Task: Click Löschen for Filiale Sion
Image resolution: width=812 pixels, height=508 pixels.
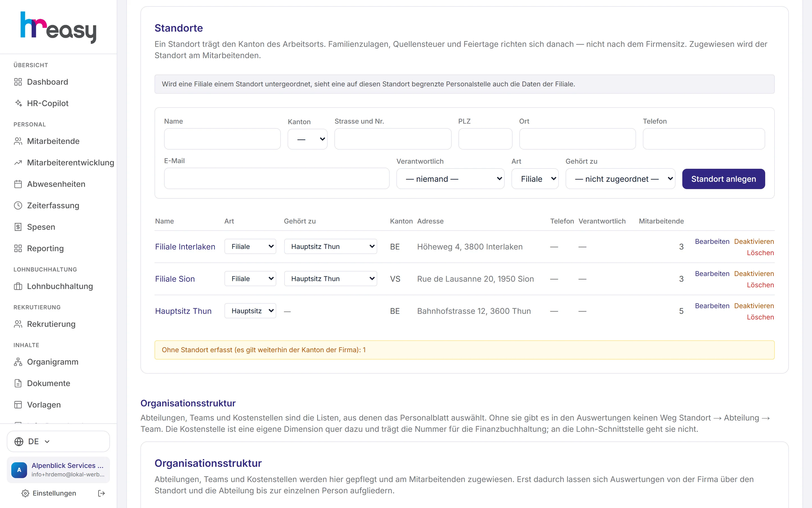Action: click(x=760, y=285)
